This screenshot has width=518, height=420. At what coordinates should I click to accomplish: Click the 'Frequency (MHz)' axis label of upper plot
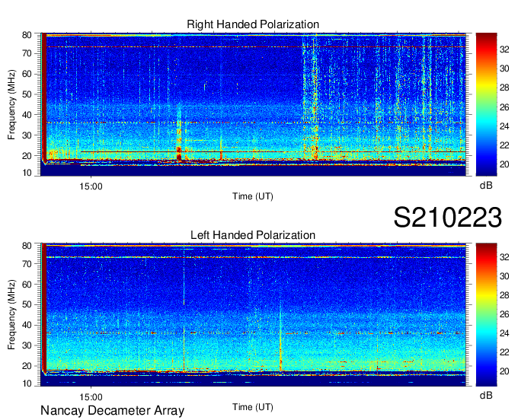click(x=11, y=104)
